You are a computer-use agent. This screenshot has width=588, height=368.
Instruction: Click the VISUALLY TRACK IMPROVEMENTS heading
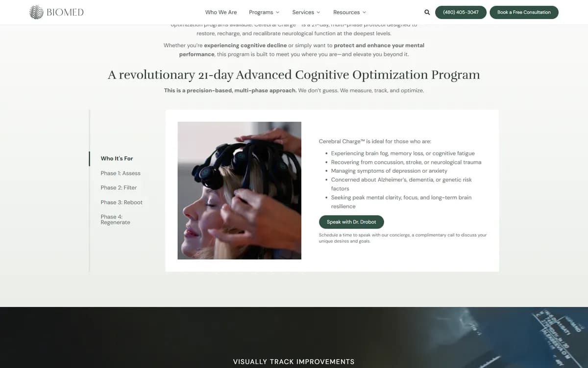[x=294, y=362]
